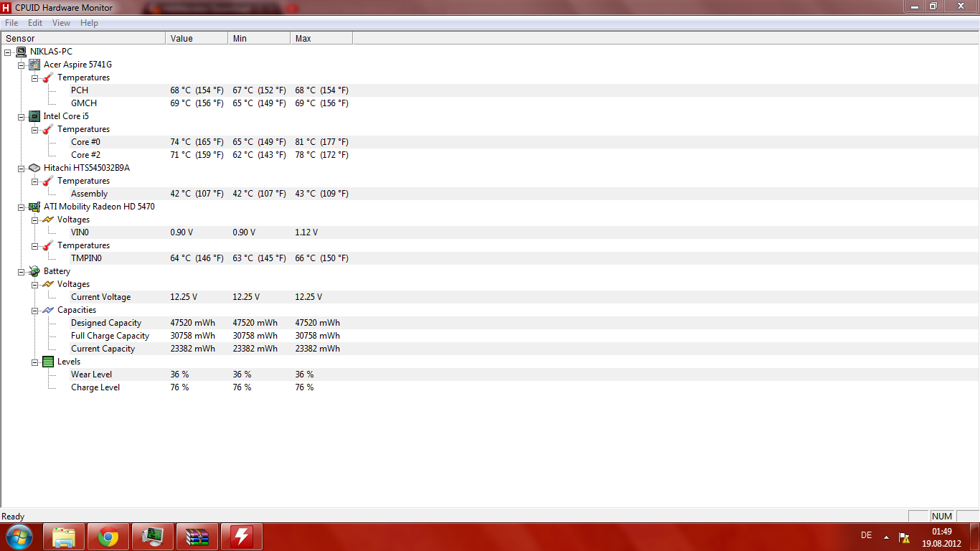Click thermometer icon under ATI Mobility Radeon
This screenshot has height=551, width=980.
[x=48, y=245]
